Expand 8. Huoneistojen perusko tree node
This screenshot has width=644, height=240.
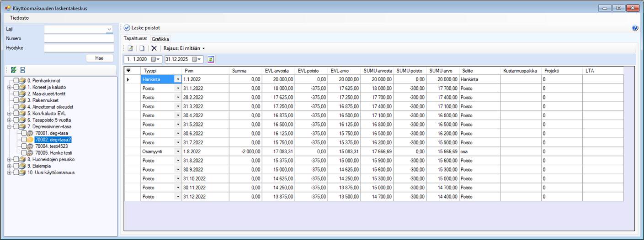click(x=9, y=160)
